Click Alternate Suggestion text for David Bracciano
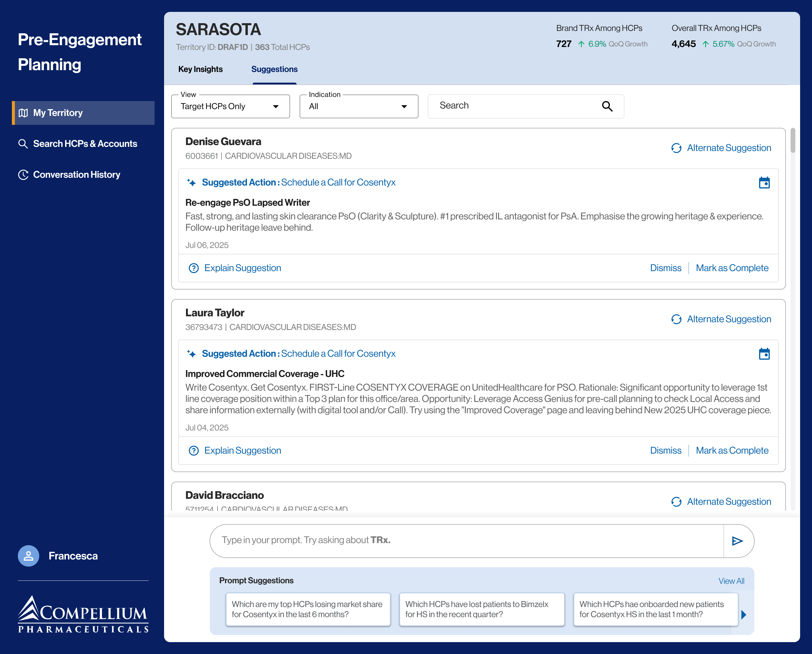The width and height of the screenshot is (812, 654). point(729,502)
